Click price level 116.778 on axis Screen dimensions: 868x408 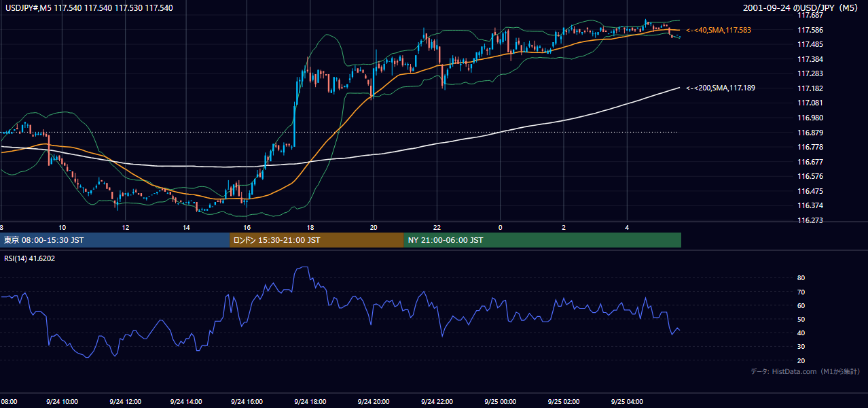point(809,147)
